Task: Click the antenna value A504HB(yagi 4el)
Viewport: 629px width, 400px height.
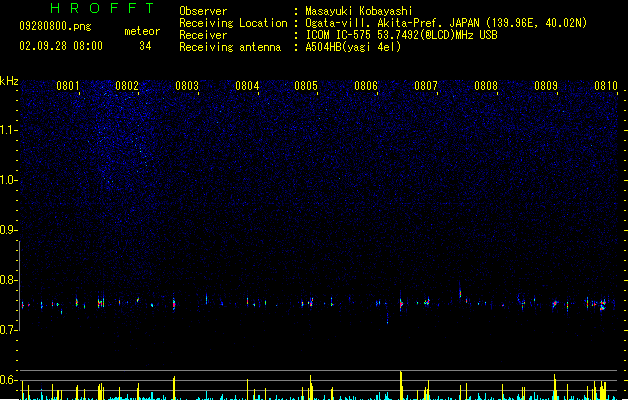Action: click(353, 47)
